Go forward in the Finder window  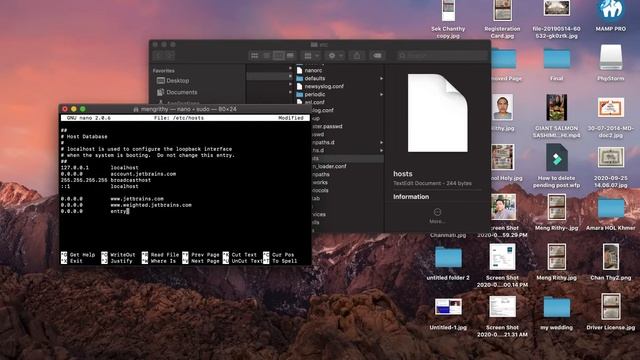pyautogui.click(x=170, y=56)
